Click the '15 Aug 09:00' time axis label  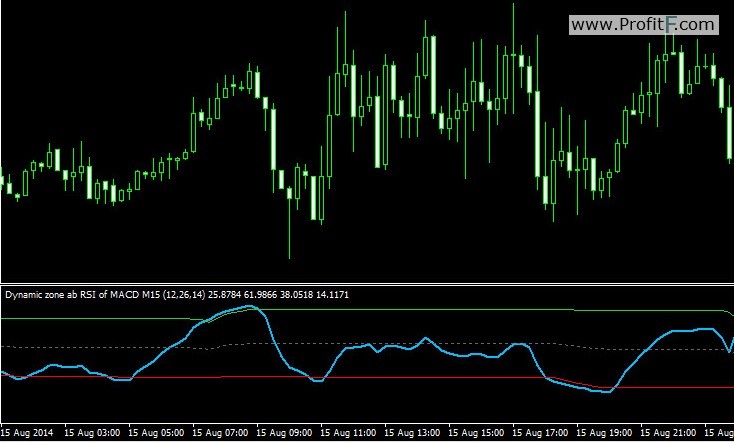[284, 432]
